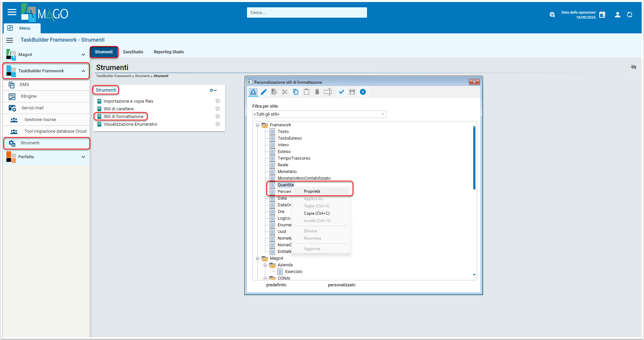
Task: Open the hamburger menu beside the Mago logo
Action: [12, 12]
